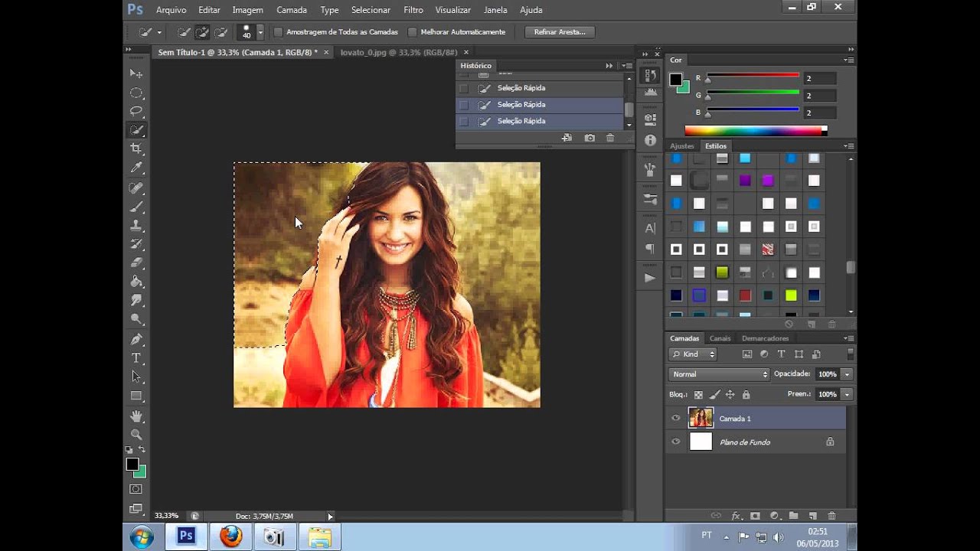Select the Hand tool

[x=136, y=416]
